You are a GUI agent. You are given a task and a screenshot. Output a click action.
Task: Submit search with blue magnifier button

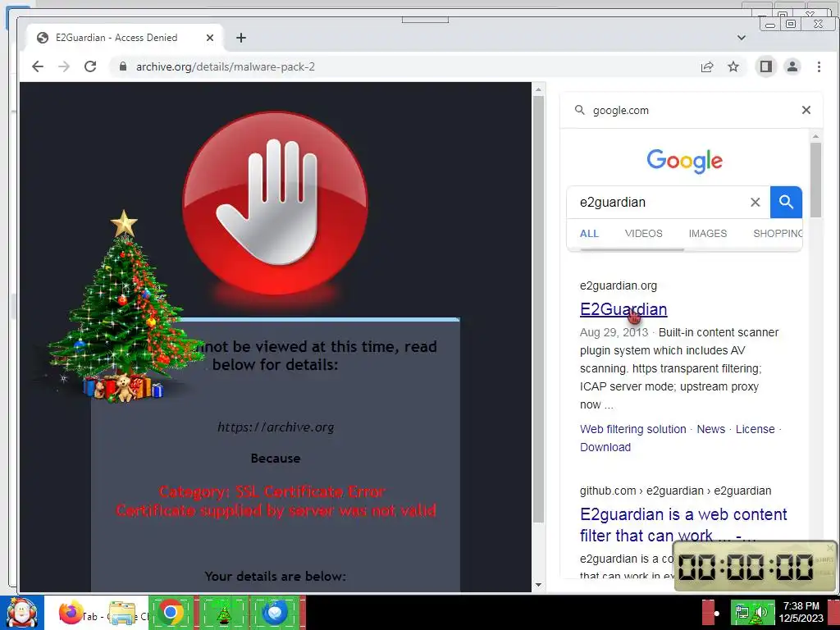(x=786, y=202)
